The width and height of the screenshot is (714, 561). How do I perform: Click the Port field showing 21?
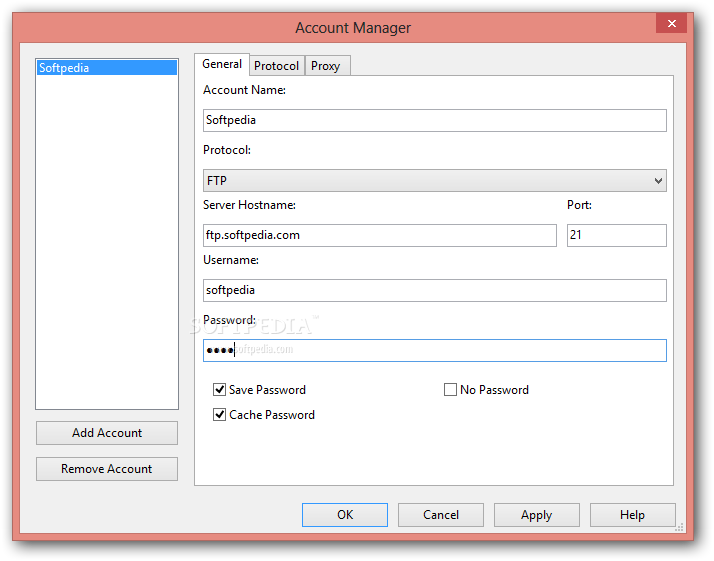(617, 235)
